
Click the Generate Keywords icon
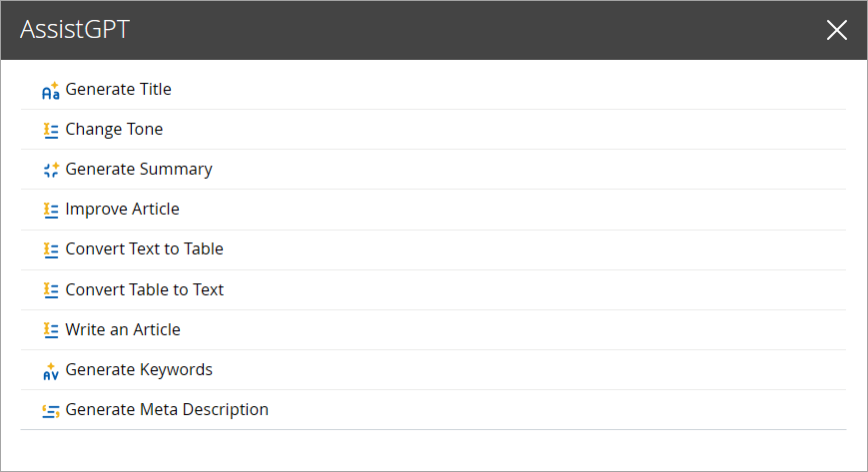tap(51, 370)
